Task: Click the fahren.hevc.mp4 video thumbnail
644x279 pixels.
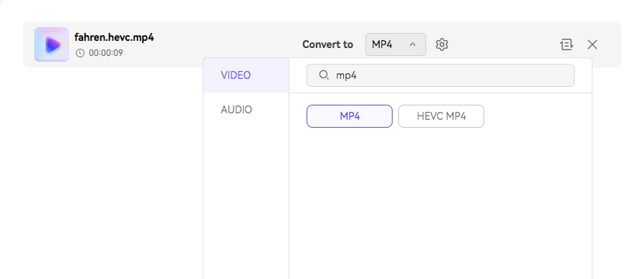Action: [x=52, y=44]
